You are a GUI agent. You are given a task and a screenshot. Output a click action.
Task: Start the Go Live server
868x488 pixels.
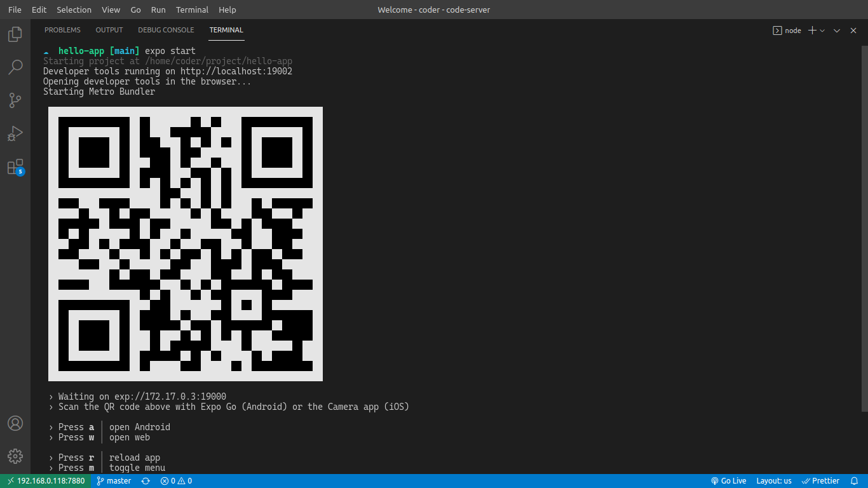(729, 481)
